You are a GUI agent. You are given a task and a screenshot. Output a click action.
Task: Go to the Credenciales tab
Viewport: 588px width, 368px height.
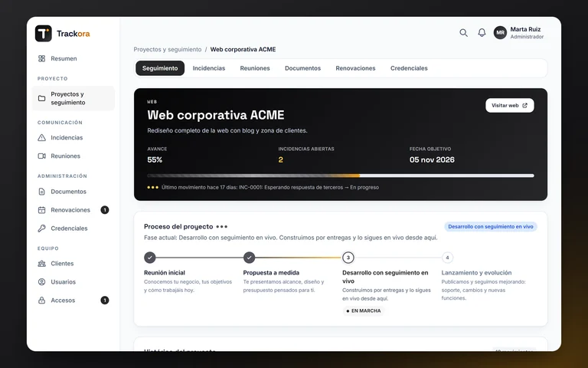(409, 68)
